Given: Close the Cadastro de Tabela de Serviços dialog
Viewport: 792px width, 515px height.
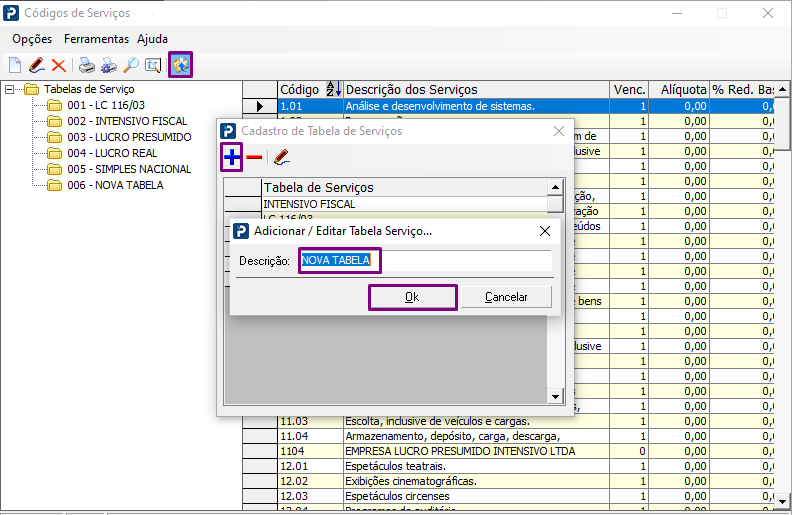Looking at the screenshot, I should [559, 131].
